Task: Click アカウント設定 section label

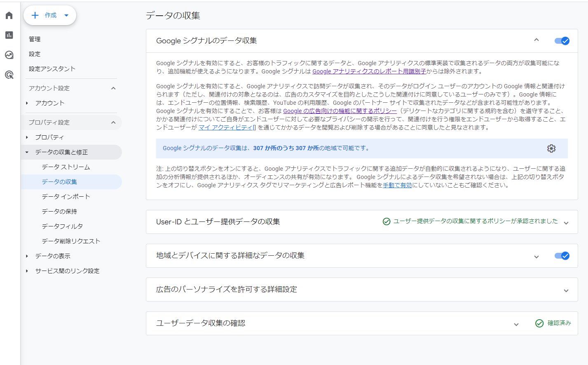Action: click(49, 88)
